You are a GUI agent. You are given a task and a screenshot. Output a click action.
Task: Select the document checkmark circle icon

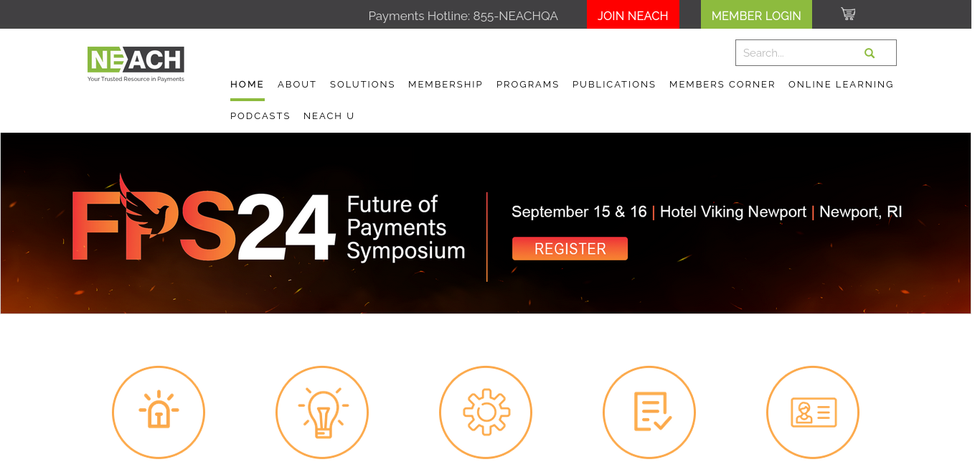point(649,412)
